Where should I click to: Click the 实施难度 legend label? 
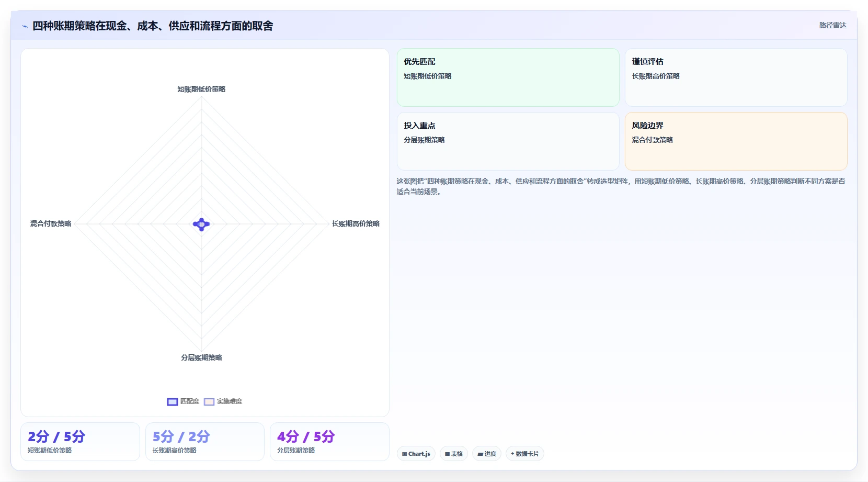pos(230,401)
